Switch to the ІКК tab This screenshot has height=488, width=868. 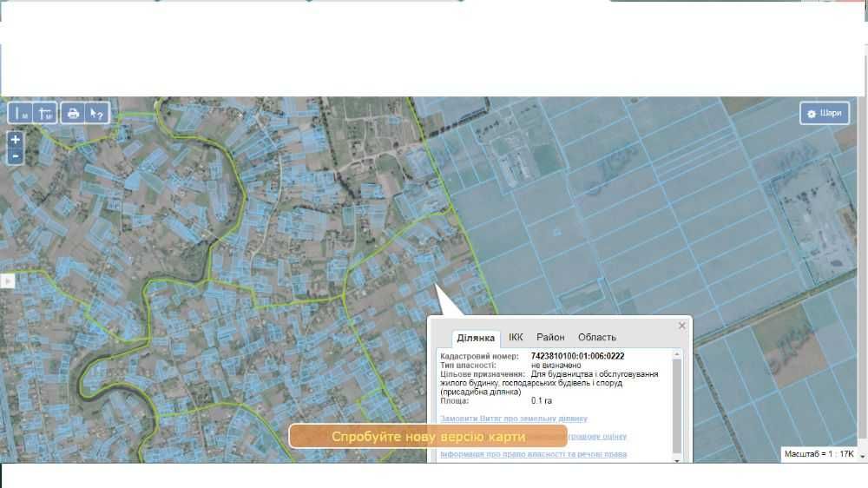coord(516,337)
